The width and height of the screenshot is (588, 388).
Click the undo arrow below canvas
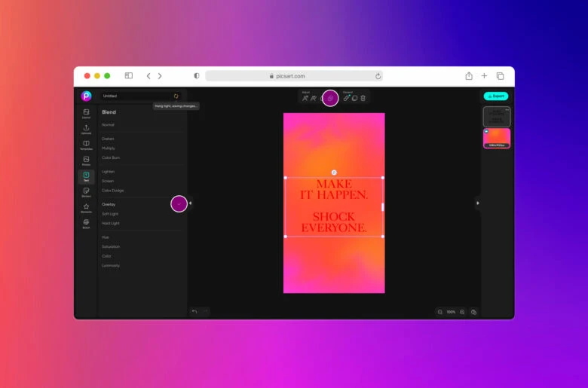[194, 311]
